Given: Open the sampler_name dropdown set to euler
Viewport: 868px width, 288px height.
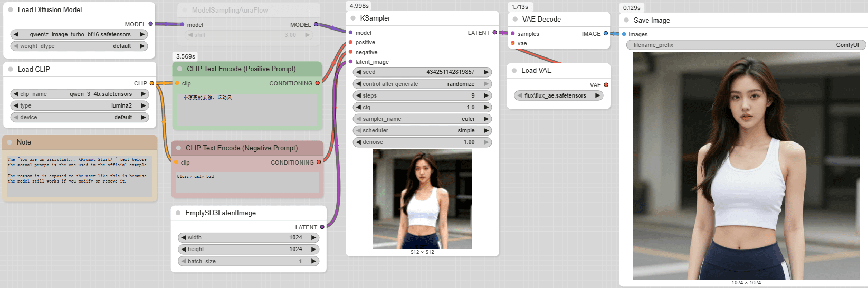Looking at the screenshot, I should click(422, 119).
